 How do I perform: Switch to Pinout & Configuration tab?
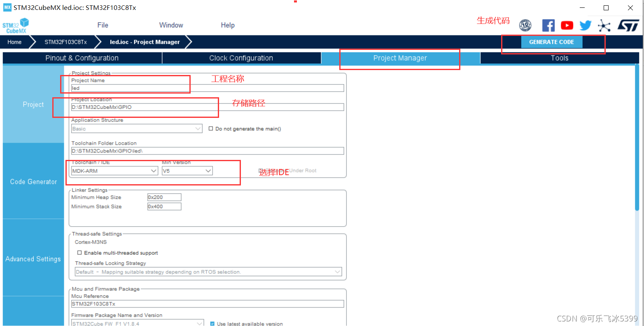82,58
